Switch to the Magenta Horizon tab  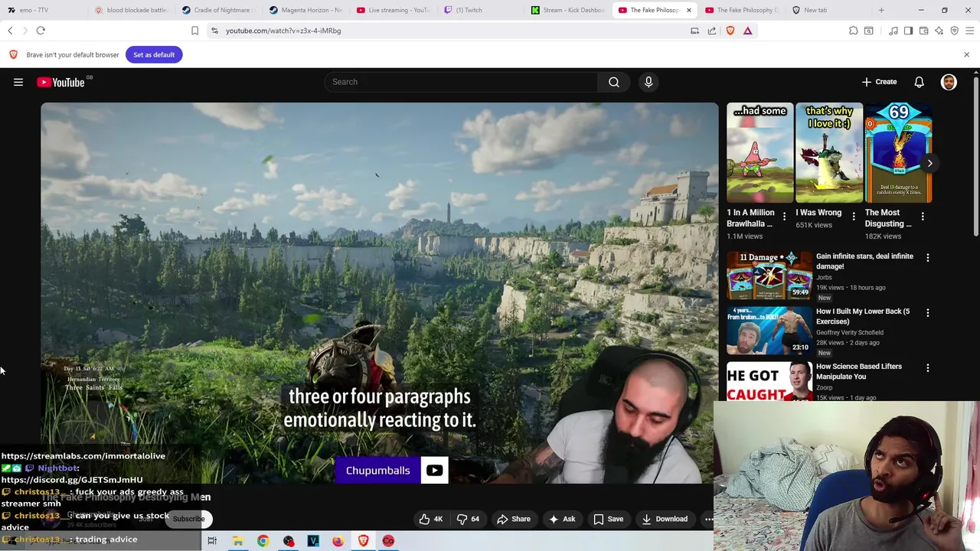(x=306, y=10)
